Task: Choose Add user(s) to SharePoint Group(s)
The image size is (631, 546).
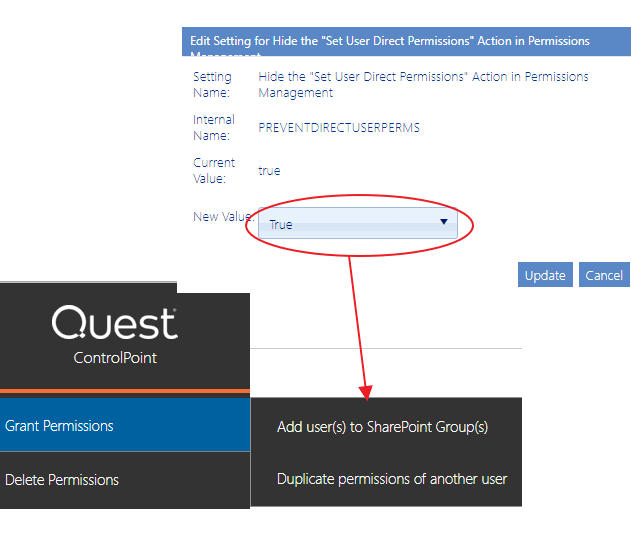Action: (x=382, y=427)
